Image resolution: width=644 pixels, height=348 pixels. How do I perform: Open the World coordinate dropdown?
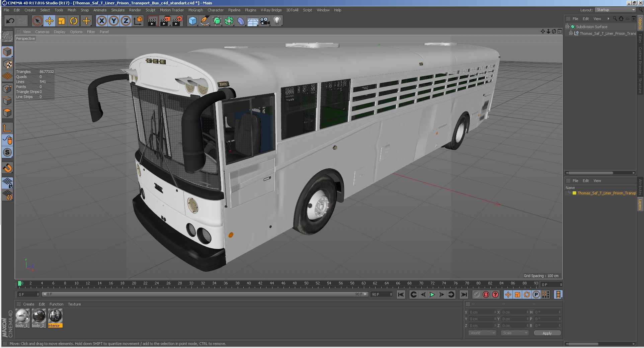(x=482, y=333)
